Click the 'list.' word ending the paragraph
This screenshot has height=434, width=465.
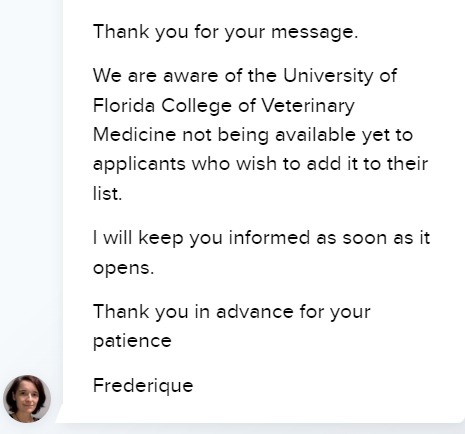107,194
